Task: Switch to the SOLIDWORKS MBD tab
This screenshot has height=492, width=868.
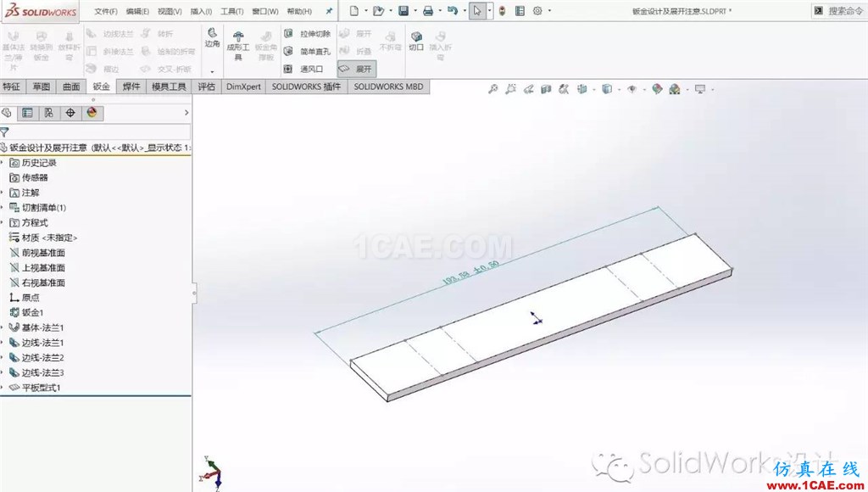Action: coord(388,87)
